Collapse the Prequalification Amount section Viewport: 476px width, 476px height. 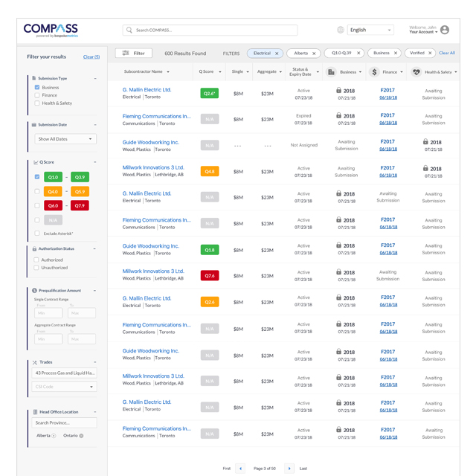tap(94, 291)
